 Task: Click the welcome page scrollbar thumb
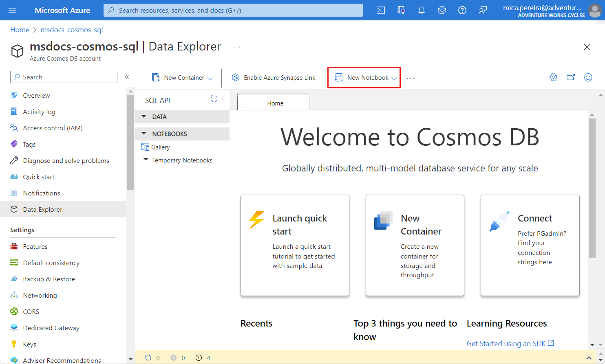coord(592,188)
